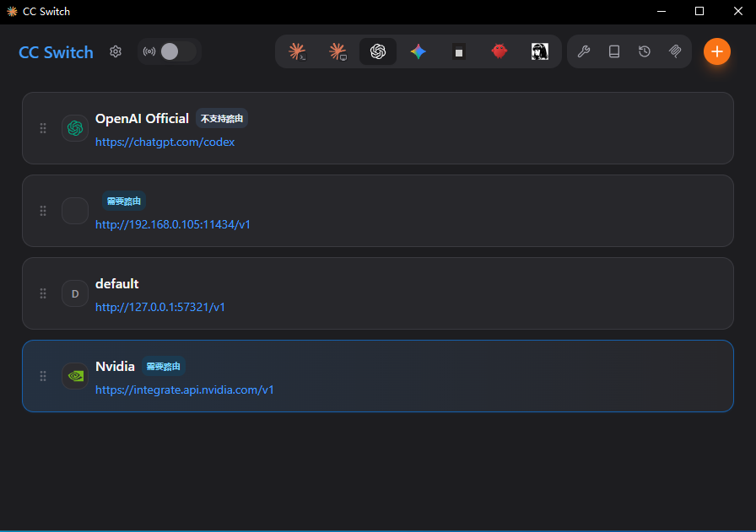Open settings via the gear icon

click(116, 51)
